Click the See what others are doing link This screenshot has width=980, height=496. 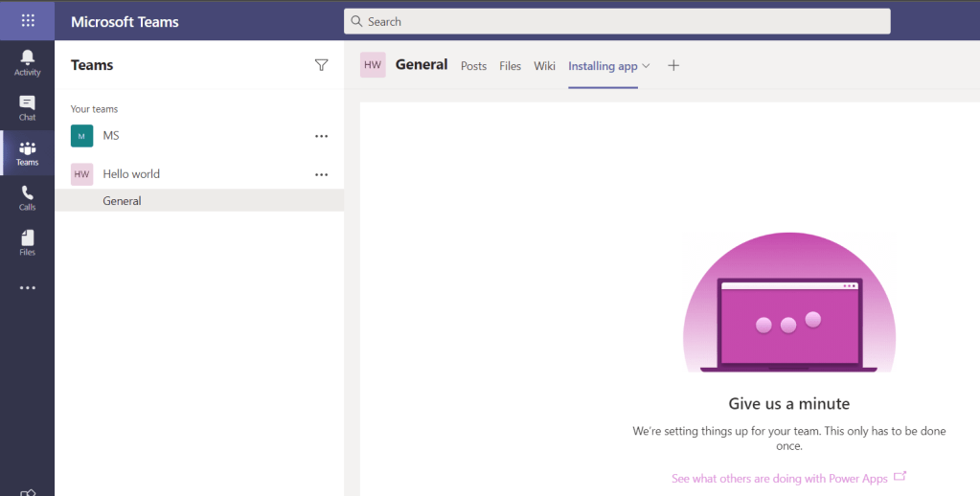pos(780,478)
